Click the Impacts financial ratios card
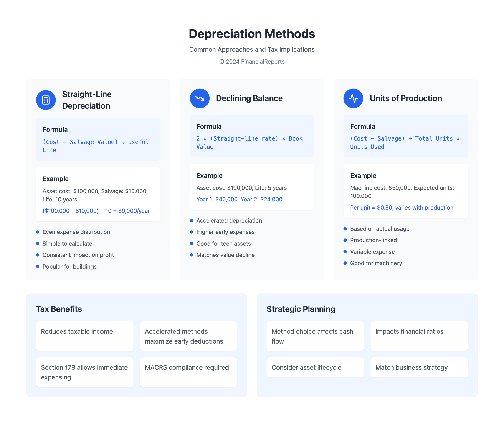This screenshot has height=423, width=504. [x=419, y=336]
